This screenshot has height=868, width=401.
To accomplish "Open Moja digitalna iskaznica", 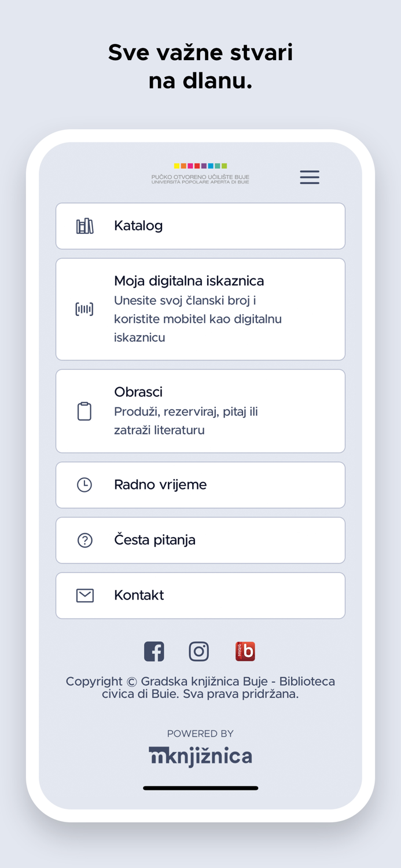I will [200, 308].
